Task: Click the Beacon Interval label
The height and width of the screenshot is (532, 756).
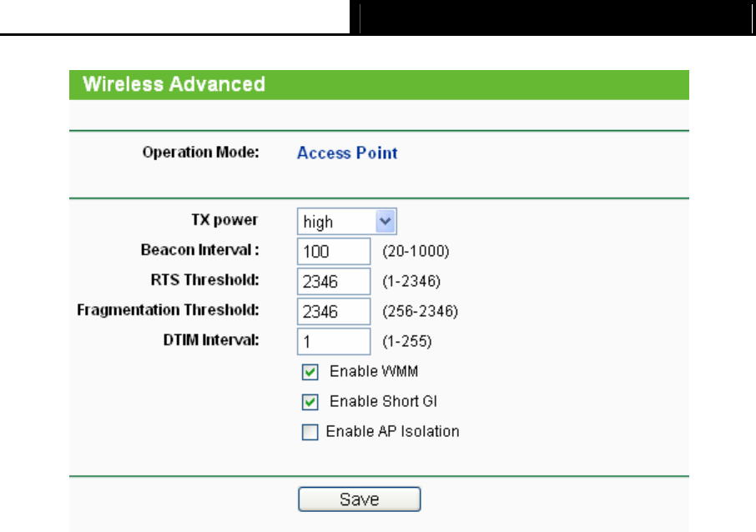Action: [200, 250]
